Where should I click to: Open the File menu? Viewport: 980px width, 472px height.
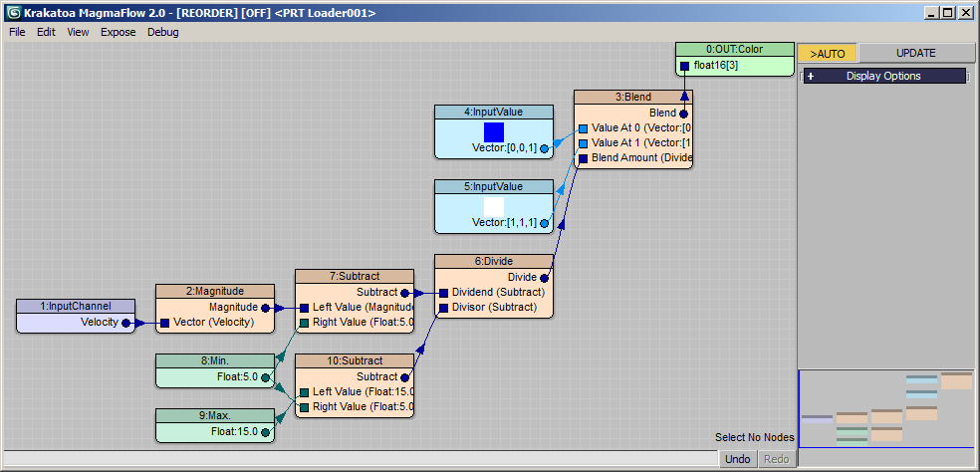[x=17, y=32]
